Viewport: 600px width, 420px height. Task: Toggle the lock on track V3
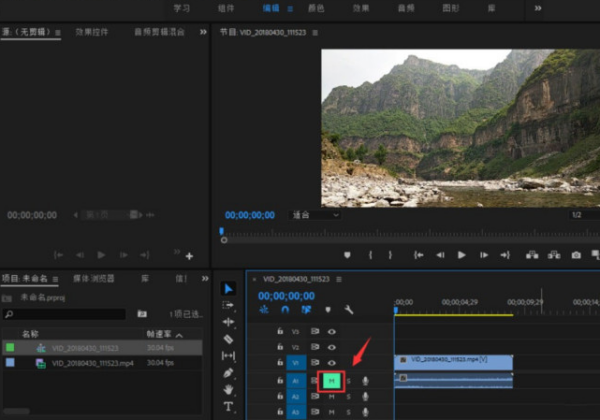coord(280,330)
